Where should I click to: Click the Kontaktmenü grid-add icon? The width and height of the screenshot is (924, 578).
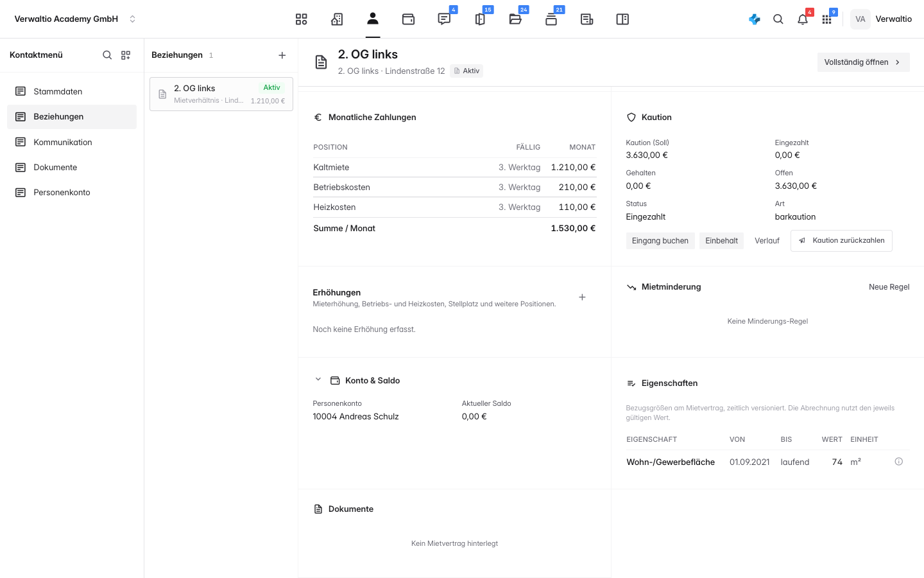(x=126, y=55)
